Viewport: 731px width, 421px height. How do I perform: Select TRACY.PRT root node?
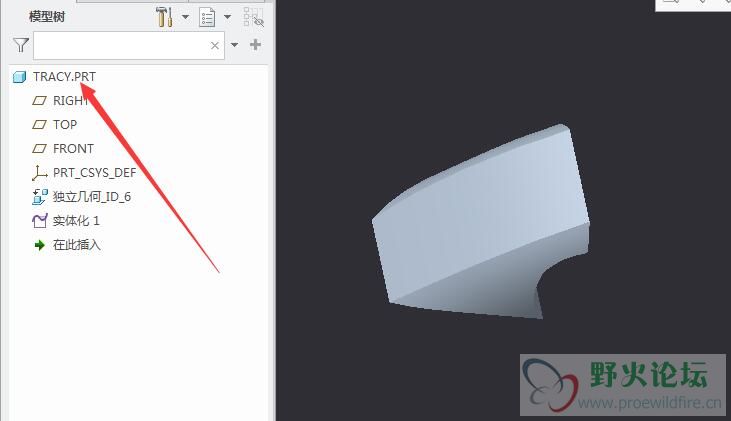tap(64, 76)
